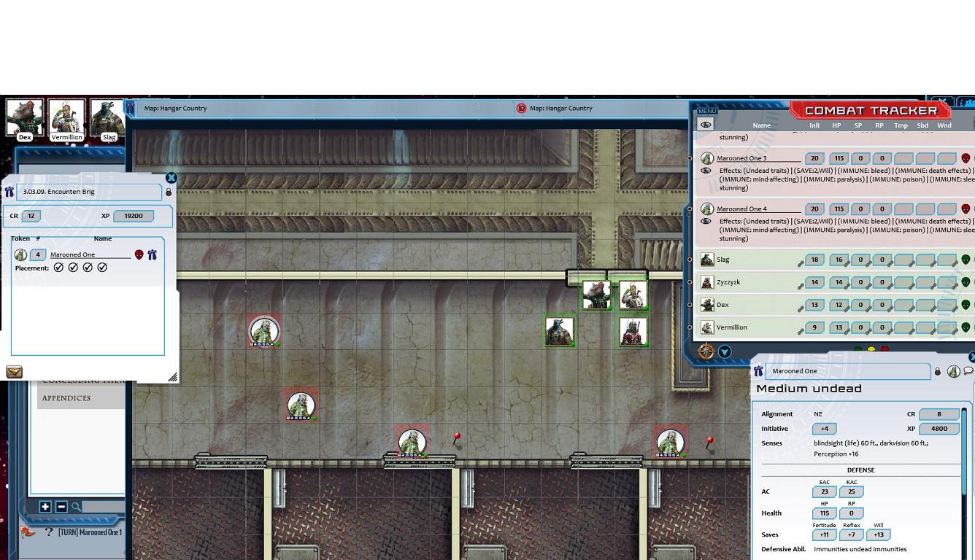Click the green ally icon on Slag's tracker row
The height and width of the screenshot is (560, 975).
(x=965, y=259)
